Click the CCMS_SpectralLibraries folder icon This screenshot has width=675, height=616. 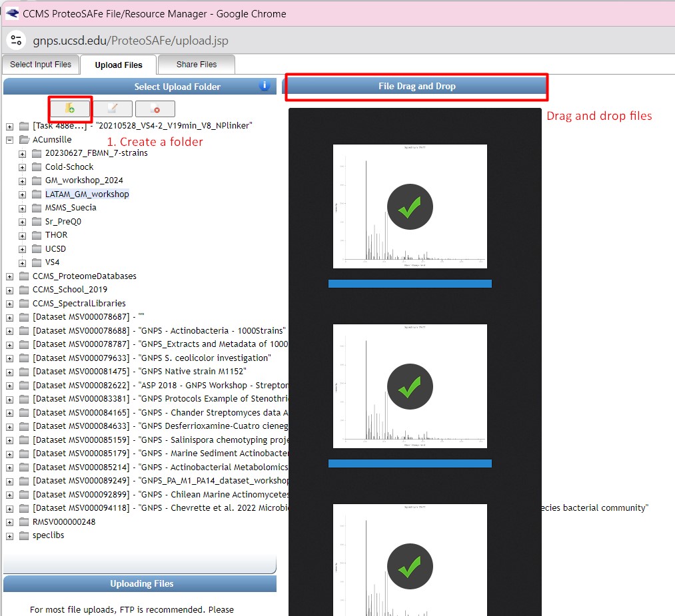[x=24, y=303]
